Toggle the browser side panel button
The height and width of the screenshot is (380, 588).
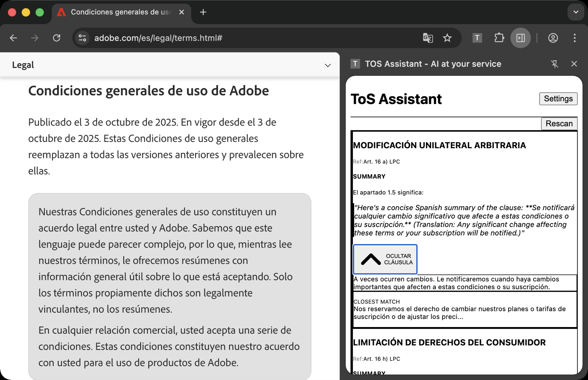click(520, 38)
